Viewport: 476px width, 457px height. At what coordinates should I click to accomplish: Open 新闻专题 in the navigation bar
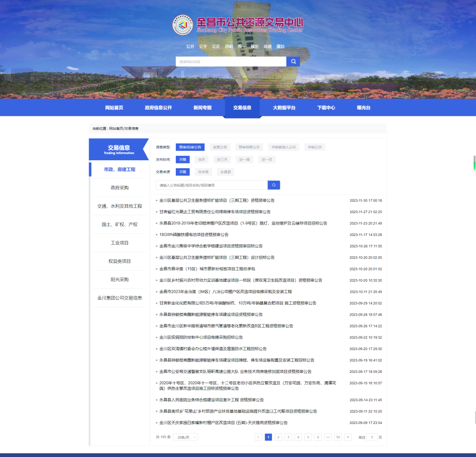point(202,108)
